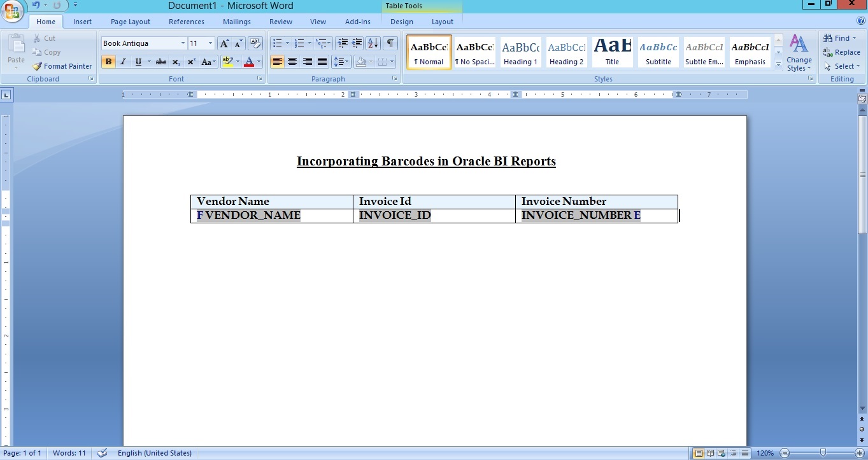This screenshot has width=868, height=460.
Task: Switch to the Mailings ribbon tab
Action: 236,21
